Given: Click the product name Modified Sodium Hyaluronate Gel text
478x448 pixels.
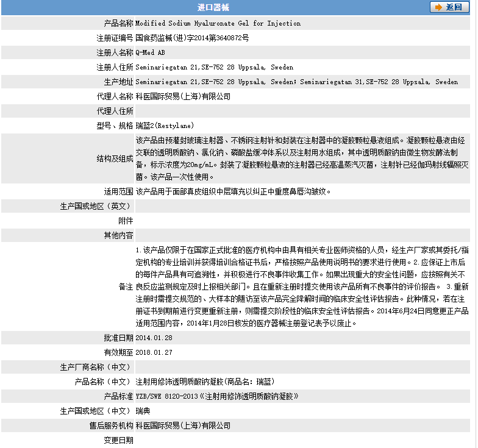Looking at the screenshot, I should [x=218, y=23].
